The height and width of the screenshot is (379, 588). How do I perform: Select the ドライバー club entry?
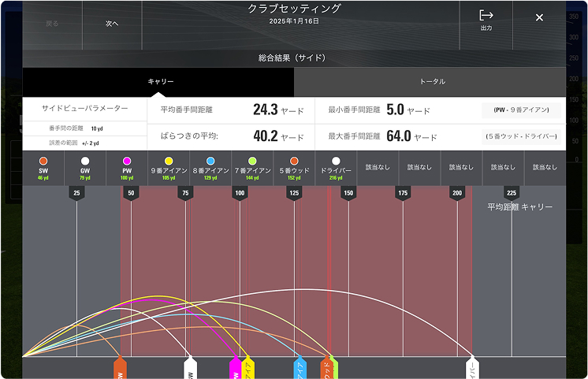(x=336, y=167)
